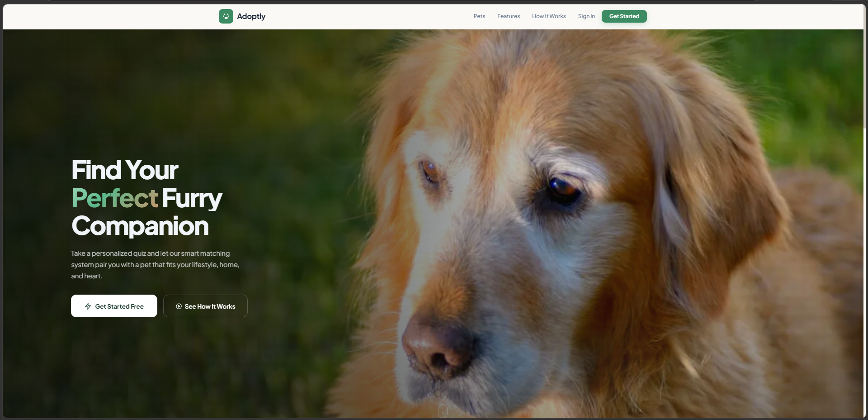Click the green Get Started button
This screenshot has height=420, width=868.
pos(624,16)
